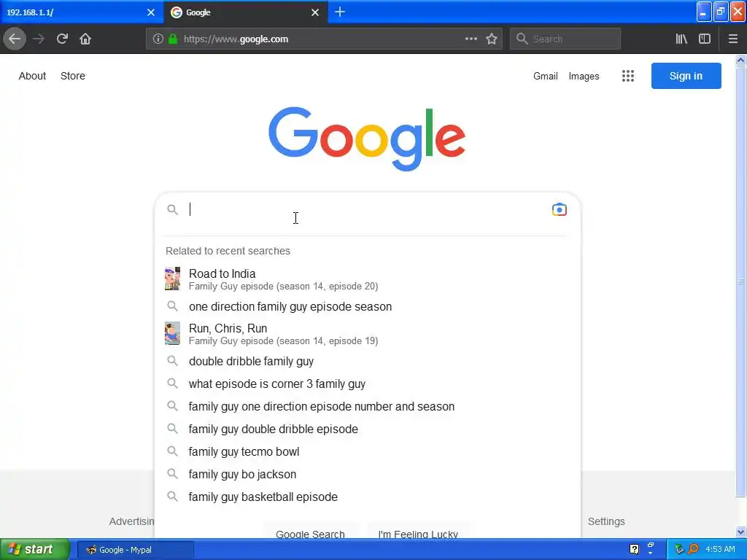Open the About link

tap(32, 76)
